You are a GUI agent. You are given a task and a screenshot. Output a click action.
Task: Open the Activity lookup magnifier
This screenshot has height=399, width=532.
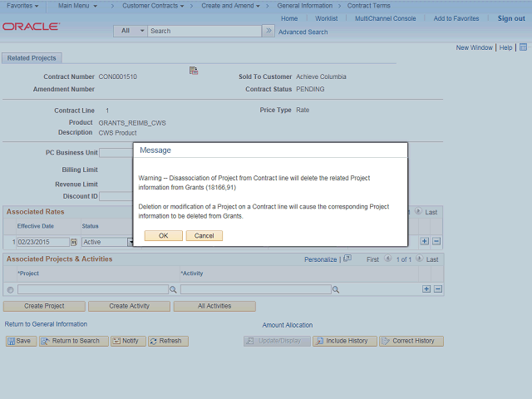pos(336,289)
